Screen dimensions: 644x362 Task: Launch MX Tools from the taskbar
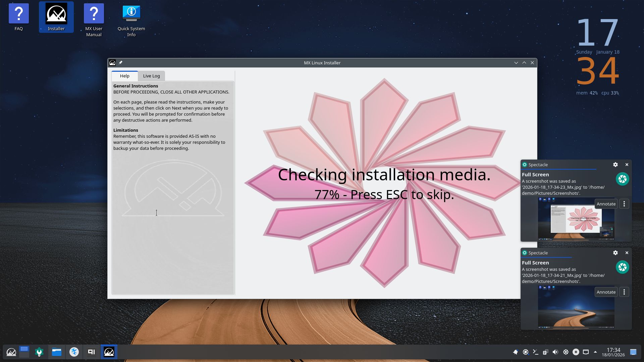39,352
